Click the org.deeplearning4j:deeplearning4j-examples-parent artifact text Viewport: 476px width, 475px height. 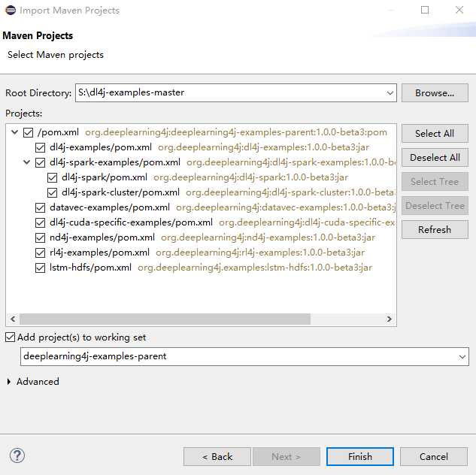(236, 132)
